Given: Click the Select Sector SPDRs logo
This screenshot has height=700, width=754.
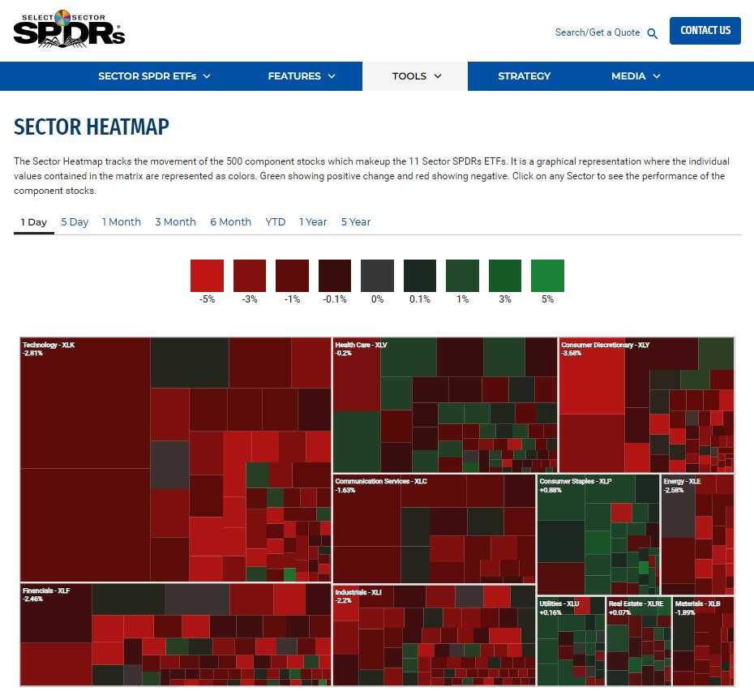Looking at the screenshot, I should tap(69, 29).
